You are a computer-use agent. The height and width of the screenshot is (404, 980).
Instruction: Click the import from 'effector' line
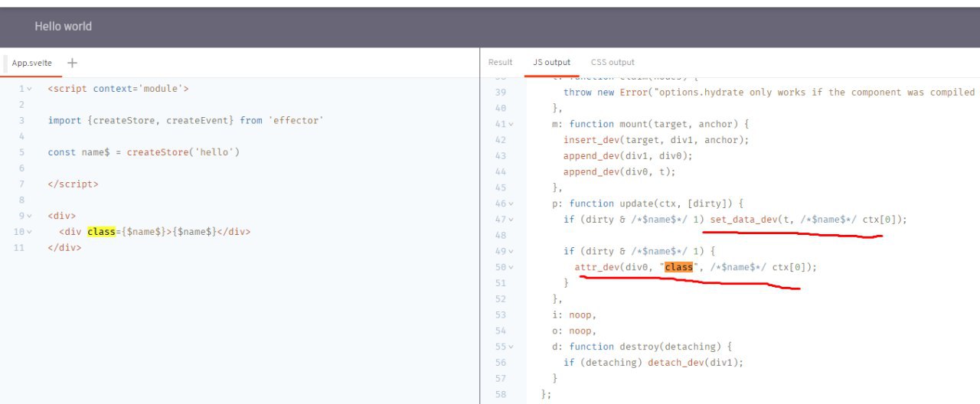tap(185, 120)
